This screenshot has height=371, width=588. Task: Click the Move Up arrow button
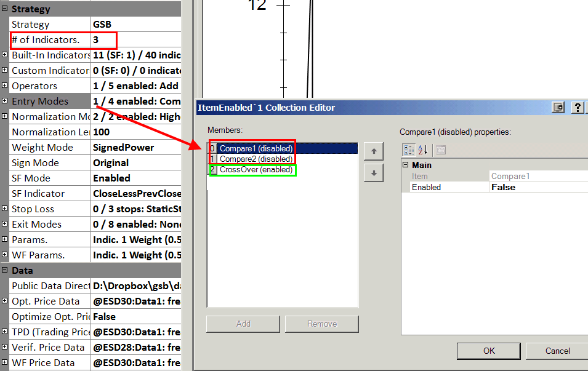(x=373, y=151)
